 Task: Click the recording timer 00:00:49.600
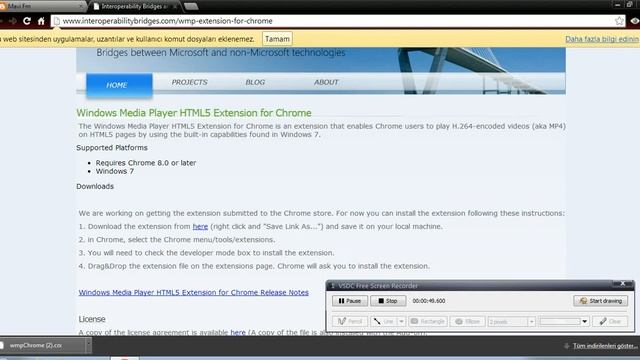click(429, 301)
